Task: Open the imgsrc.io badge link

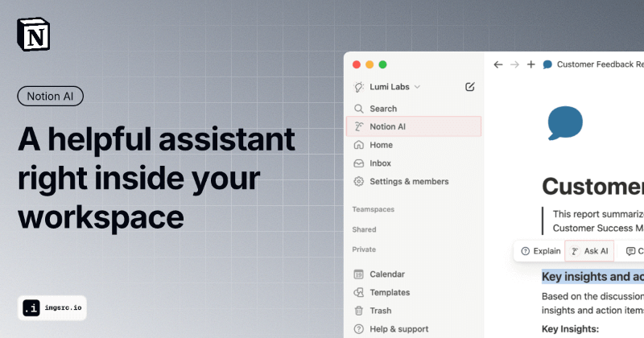Action: [x=52, y=307]
